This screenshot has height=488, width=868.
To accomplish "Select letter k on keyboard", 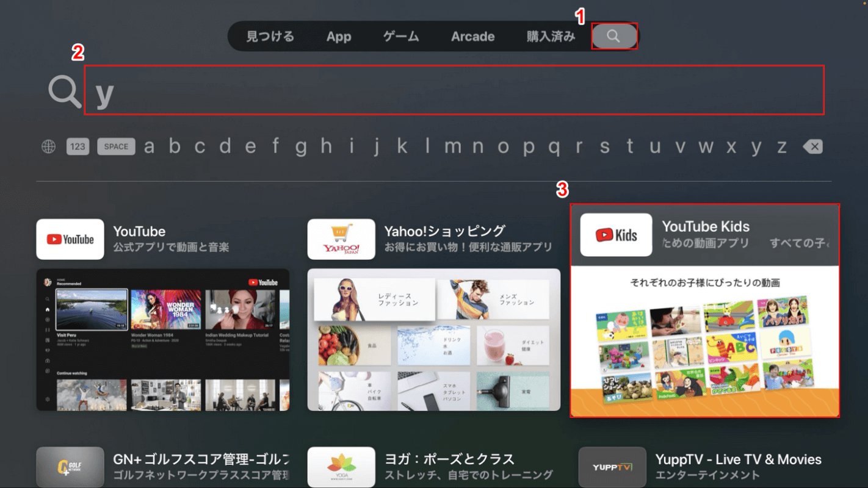I will (x=402, y=146).
